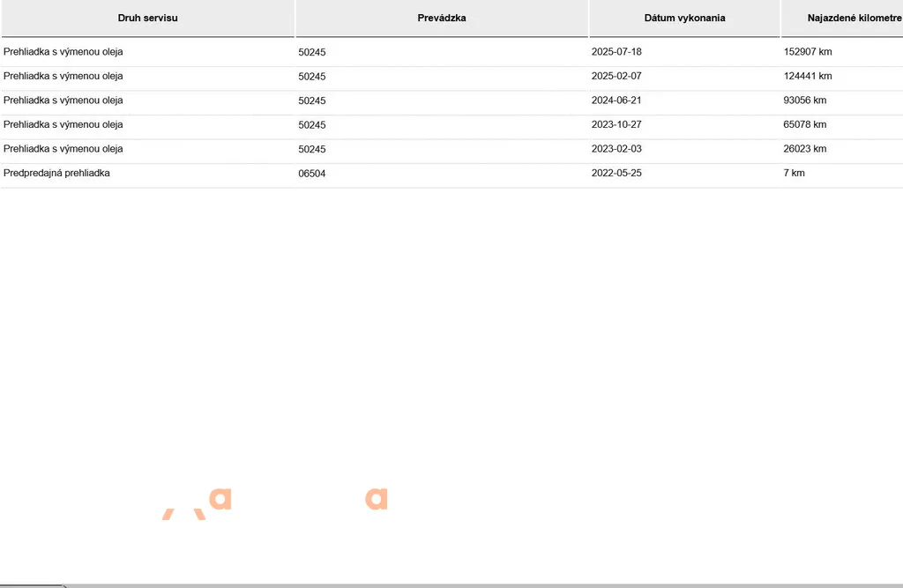Click Predpredajná prehliadka row entry
903x588 pixels.
click(x=56, y=173)
